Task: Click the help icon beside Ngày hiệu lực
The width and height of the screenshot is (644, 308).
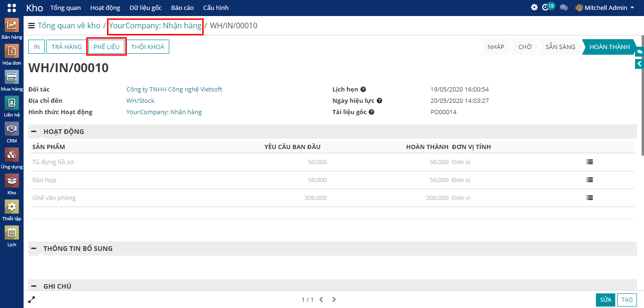Action: click(380, 100)
